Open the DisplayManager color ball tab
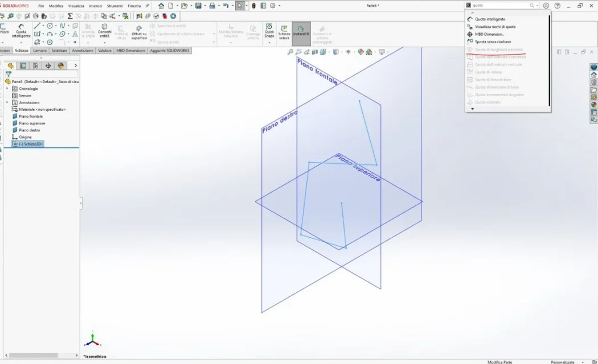Image resolution: width=598 pixels, height=364 pixels. point(60,65)
